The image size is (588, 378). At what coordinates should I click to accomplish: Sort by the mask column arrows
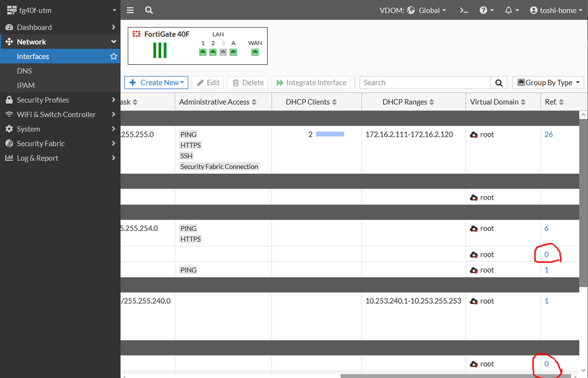coord(135,102)
